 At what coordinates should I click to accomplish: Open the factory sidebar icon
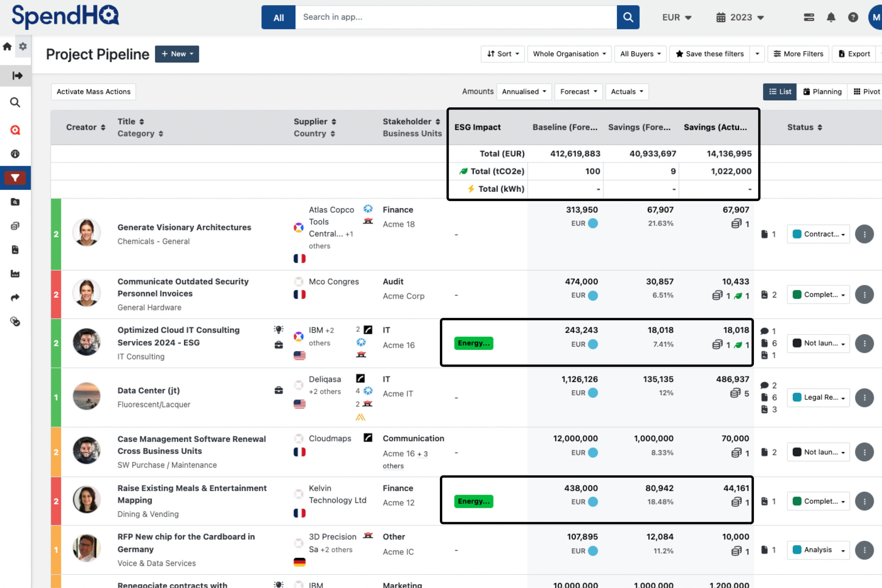point(15,274)
